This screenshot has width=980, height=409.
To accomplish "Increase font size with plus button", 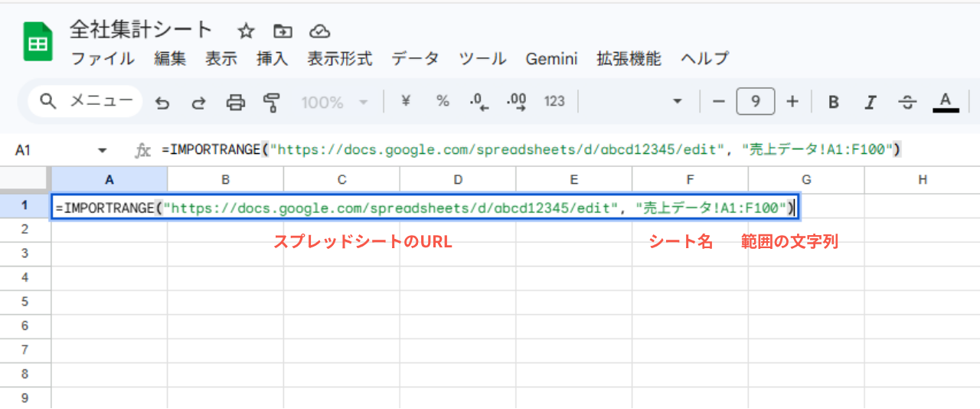I will click(x=793, y=101).
